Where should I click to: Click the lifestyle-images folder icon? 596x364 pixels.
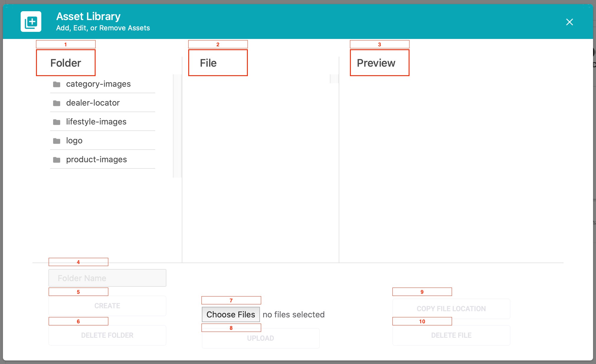pyautogui.click(x=57, y=122)
